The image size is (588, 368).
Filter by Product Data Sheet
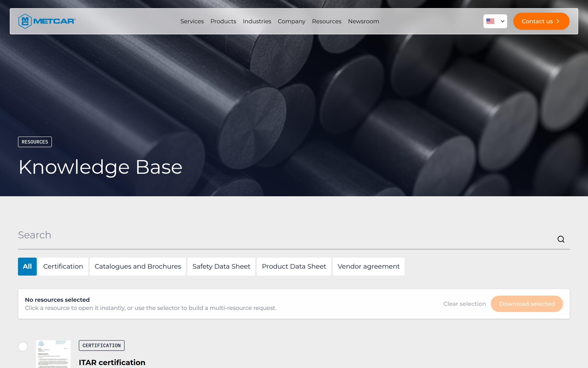pyautogui.click(x=294, y=266)
